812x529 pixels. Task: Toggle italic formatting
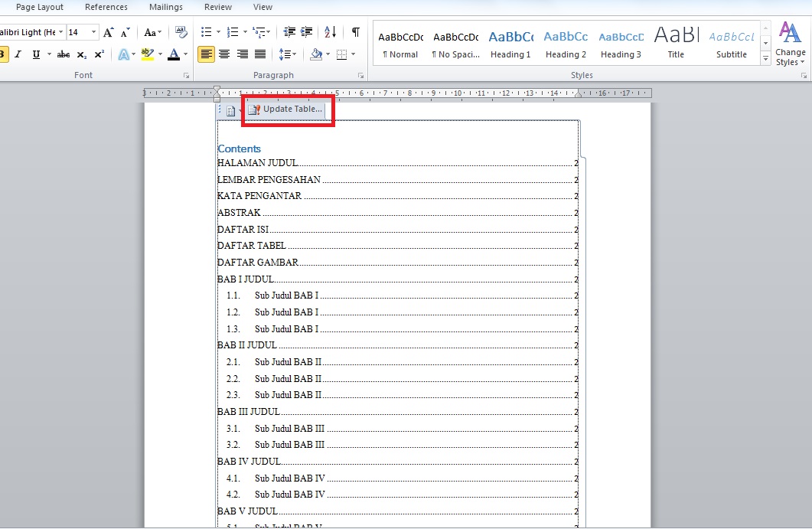point(18,54)
